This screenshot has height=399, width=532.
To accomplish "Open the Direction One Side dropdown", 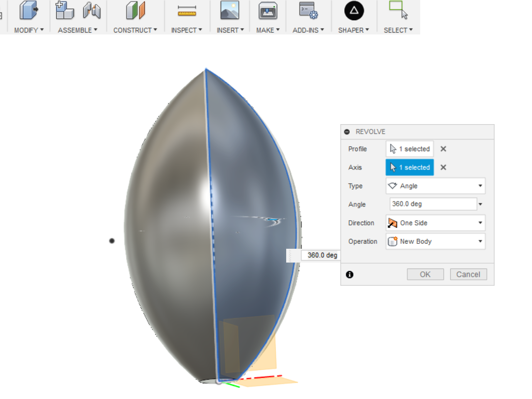I will coord(435,223).
